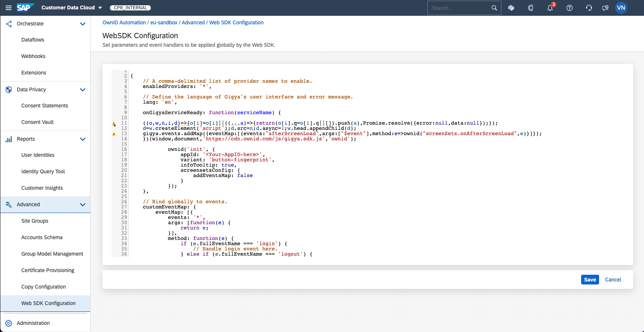
Task: Open the help question mark icon
Action: pyautogui.click(x=570, y=8)
